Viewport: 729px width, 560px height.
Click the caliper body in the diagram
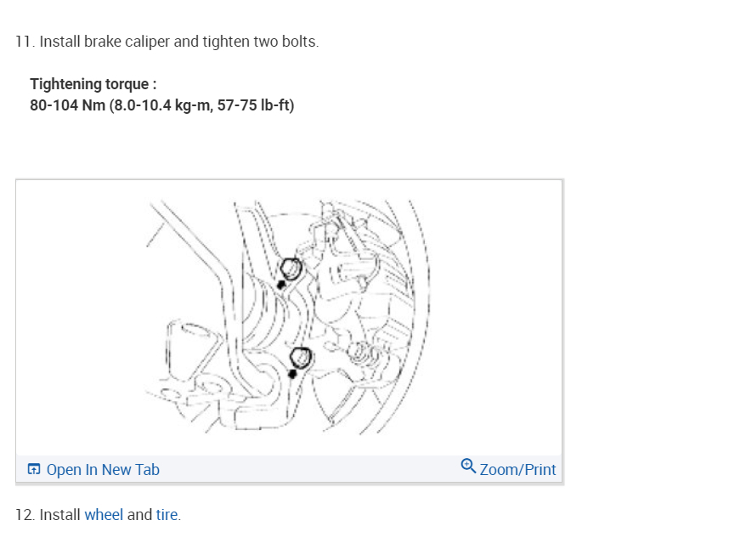point(348,280)
